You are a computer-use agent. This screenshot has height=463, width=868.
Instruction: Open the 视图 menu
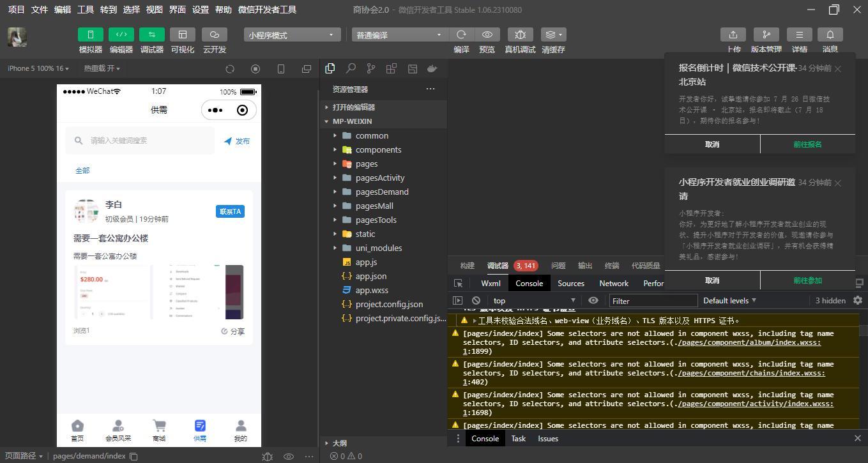155,10
